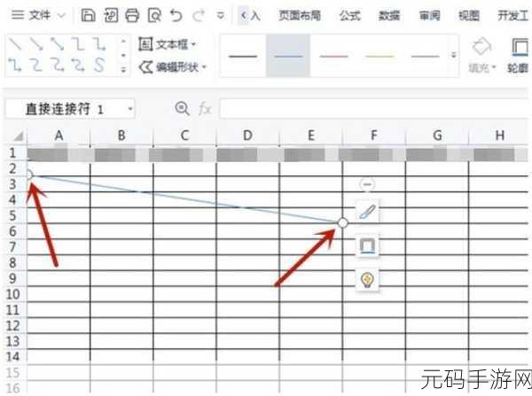
Task: Click the ribbon tab left chevron
Action: [243, 16]
